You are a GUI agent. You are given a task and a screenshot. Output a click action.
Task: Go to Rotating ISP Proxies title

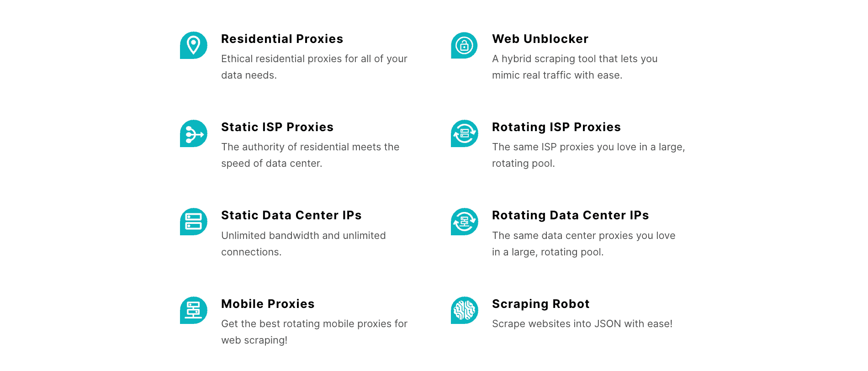click(556, 127)
